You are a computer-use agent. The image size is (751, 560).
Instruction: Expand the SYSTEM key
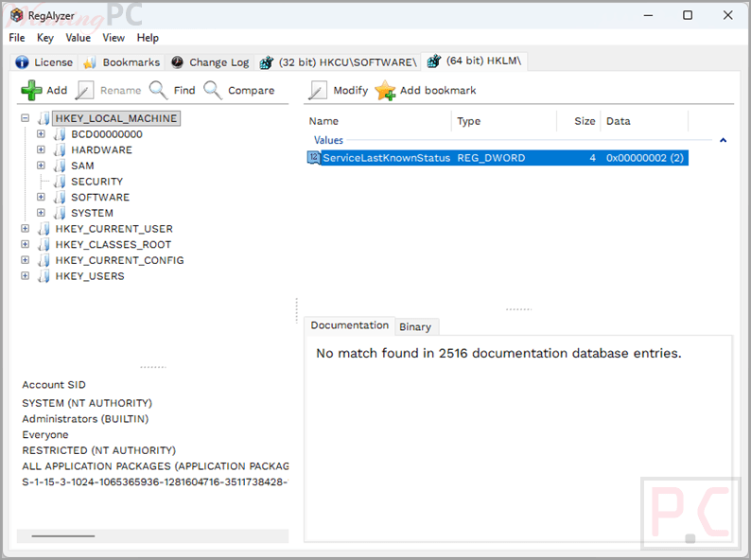coord(41,213)
